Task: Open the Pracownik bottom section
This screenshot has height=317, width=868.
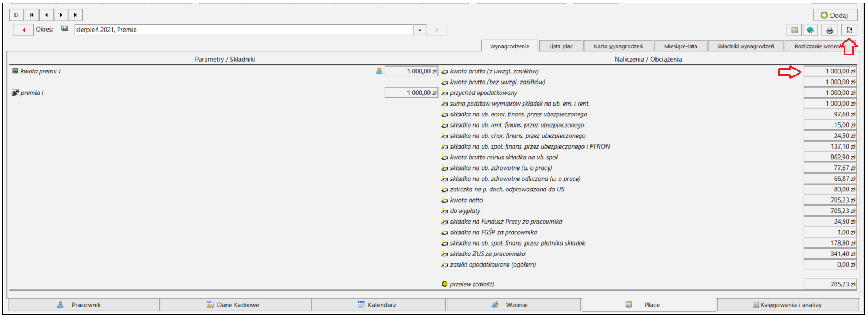Action: [83, 305]
